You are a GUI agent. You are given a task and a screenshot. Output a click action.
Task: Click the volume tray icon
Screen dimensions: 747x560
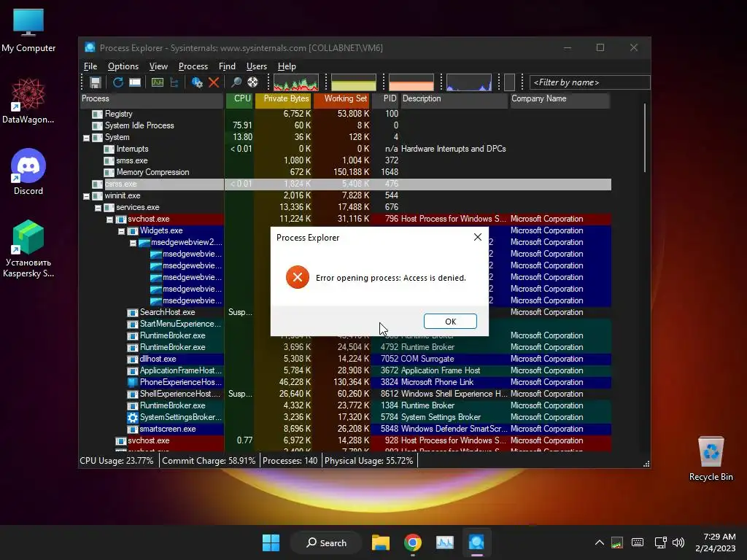coord(678,542)
